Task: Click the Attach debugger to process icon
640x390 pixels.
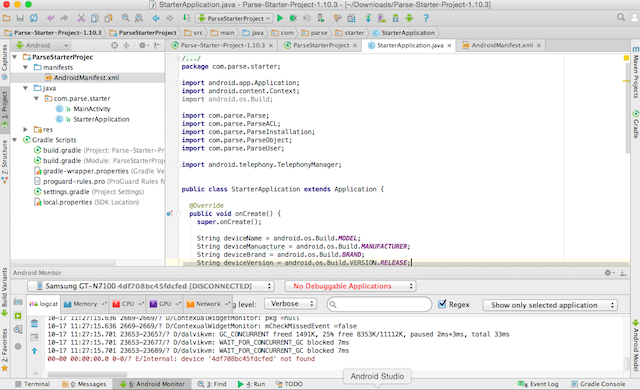Action: point(321,18)
